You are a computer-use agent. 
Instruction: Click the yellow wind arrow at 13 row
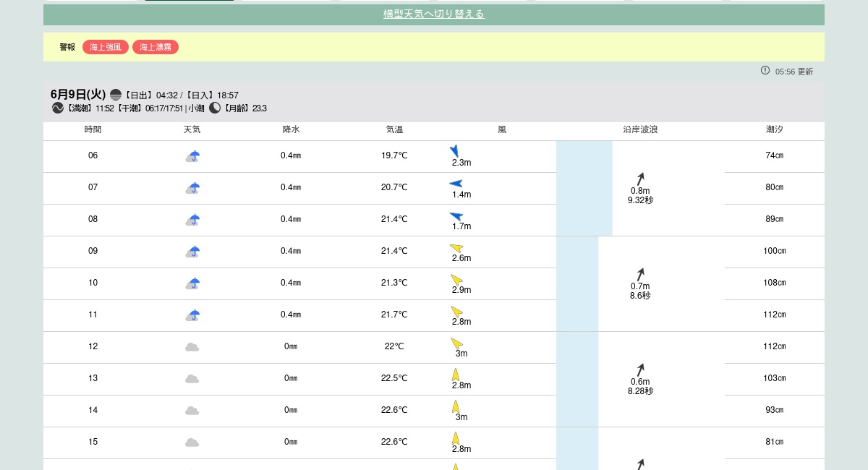click(x=456, y=374)
